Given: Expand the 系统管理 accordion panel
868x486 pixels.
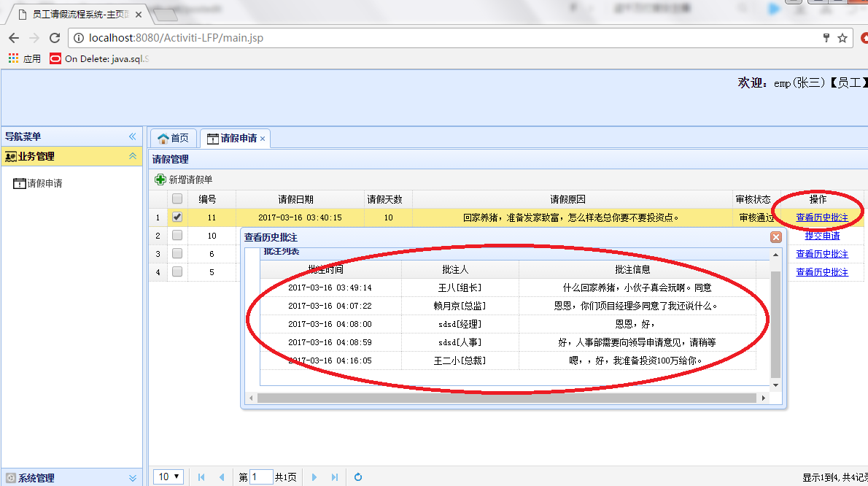Looking at the screenshot, I should pos(133,478).
